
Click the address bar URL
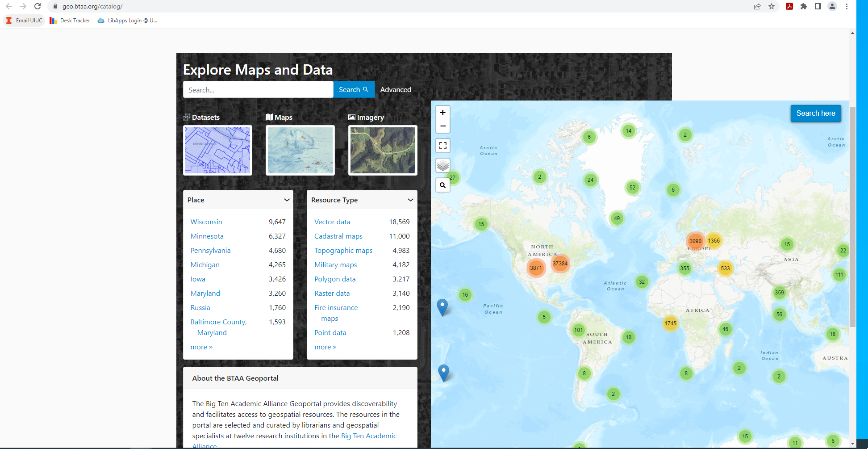pos(92,6)
